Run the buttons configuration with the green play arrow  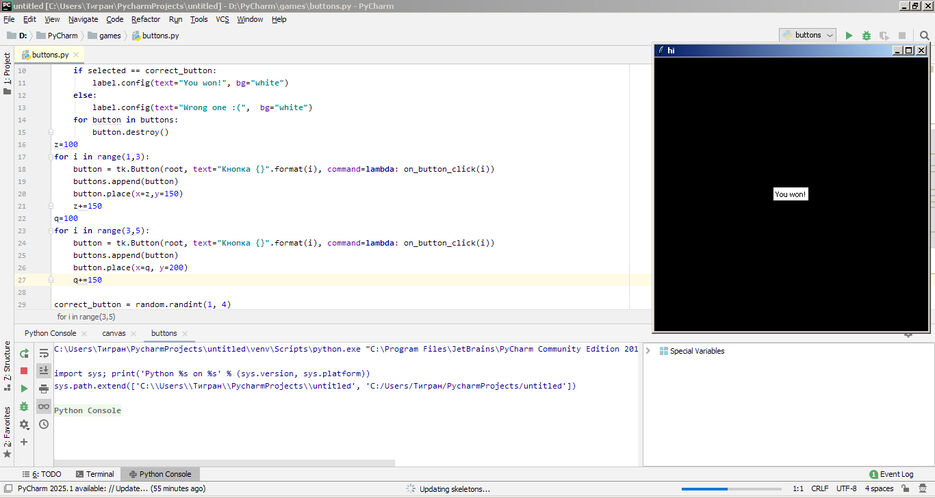(x=849, y=36)
